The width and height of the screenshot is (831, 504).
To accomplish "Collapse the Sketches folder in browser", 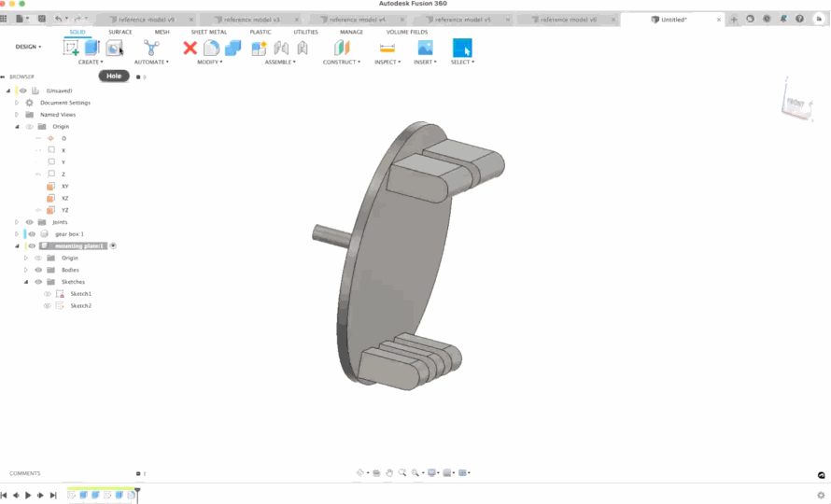I will [25, 282].
